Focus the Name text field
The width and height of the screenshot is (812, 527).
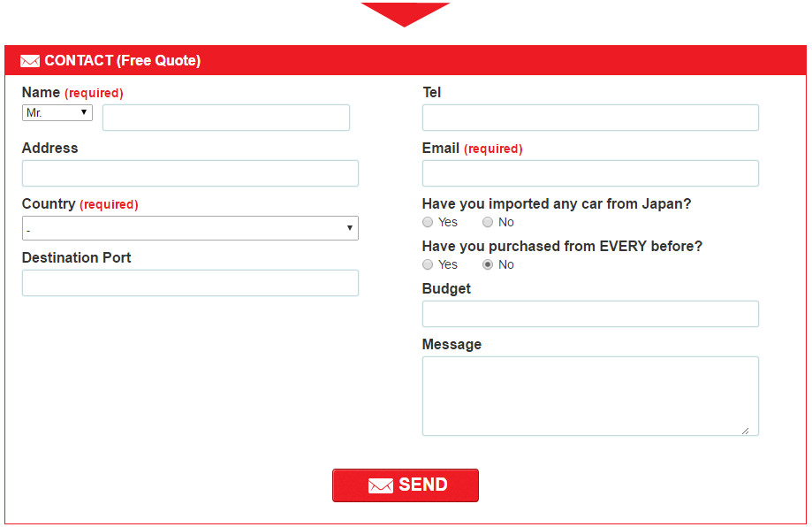[226, 118]
